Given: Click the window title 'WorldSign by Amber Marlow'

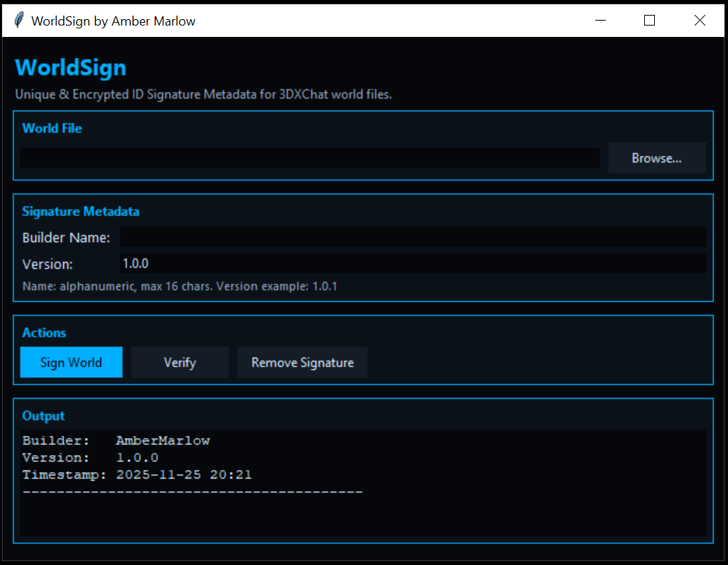Looking at the screenshot, I should click(114, 21).
